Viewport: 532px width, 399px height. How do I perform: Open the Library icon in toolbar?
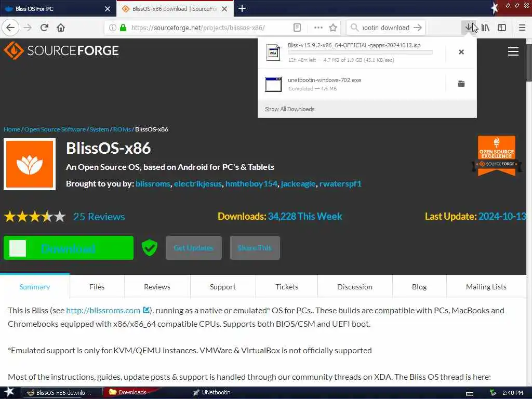point(485,28)
